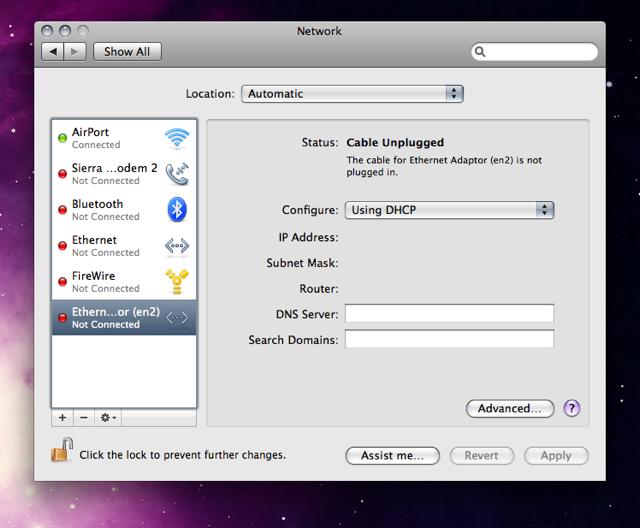Select Ethernet Adaptor (en2) service
640x528 pixels.
(x=124, y=317)
